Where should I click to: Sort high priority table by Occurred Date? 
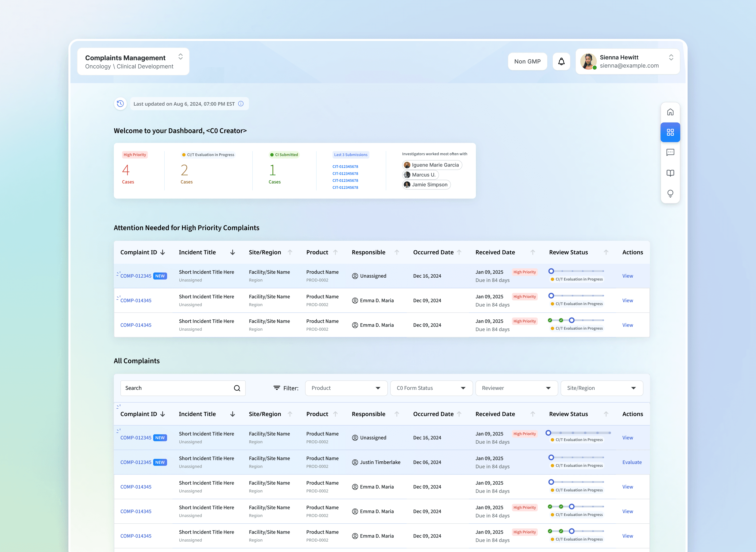point(459,252)
